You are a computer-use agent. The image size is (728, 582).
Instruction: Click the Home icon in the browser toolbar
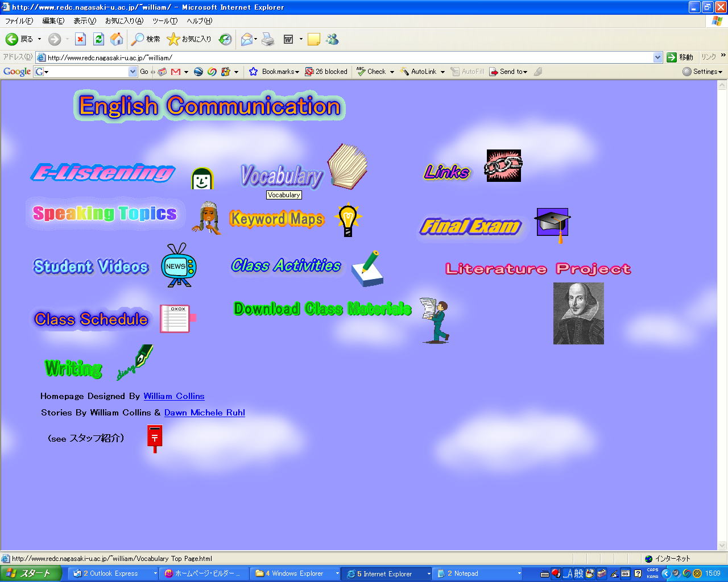117,39
